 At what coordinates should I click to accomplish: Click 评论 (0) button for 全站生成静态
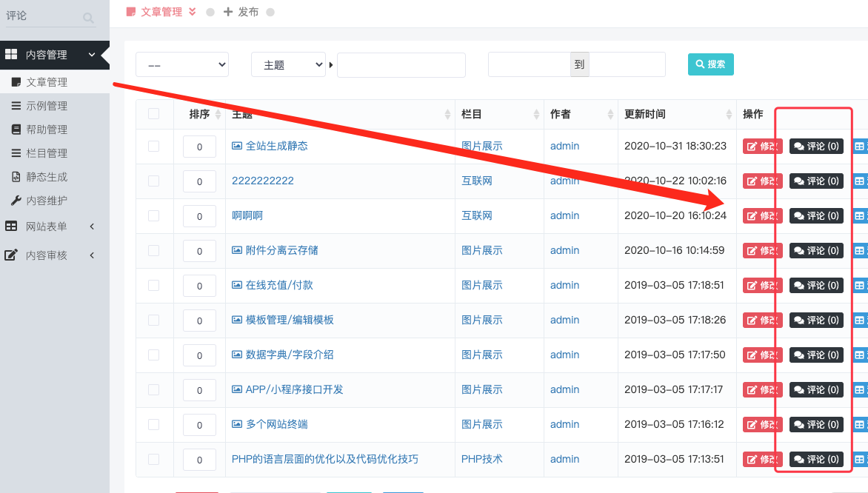[816, 146]
